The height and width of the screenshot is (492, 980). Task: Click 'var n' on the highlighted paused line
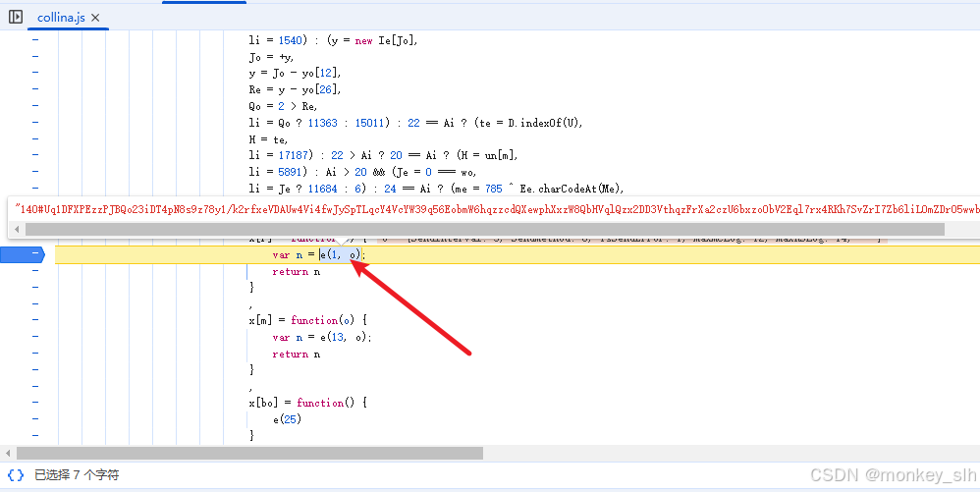click(x=288, y=254)
